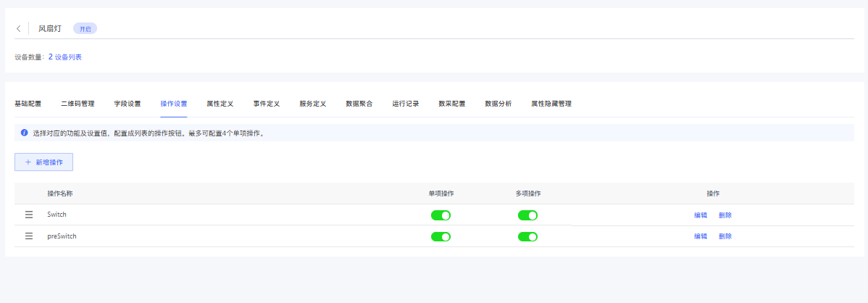Delete the preSwitch operation

pyautogui.click(x=725, y=236)
